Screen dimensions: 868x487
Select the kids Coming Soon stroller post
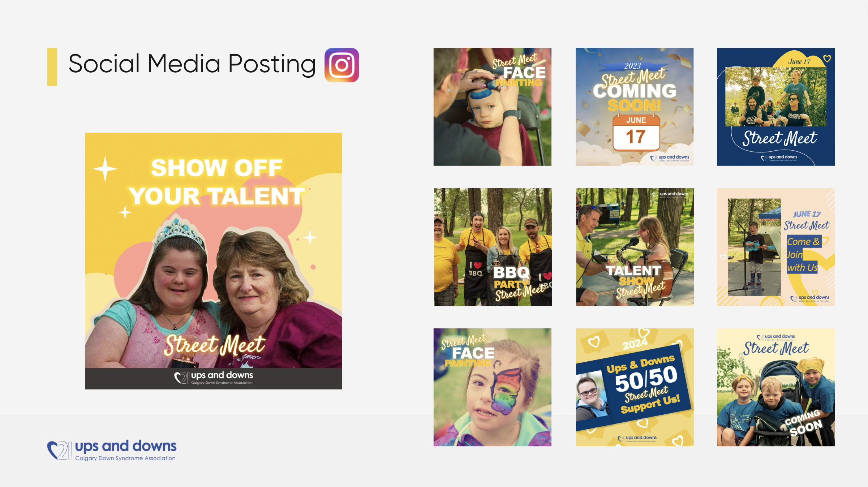pyautogui.click(x=776, y=387)
